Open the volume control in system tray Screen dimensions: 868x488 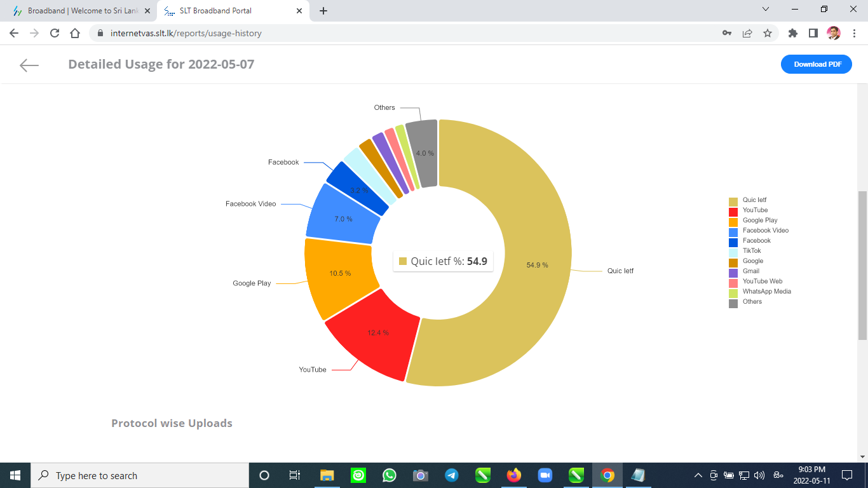click(759, 475)
